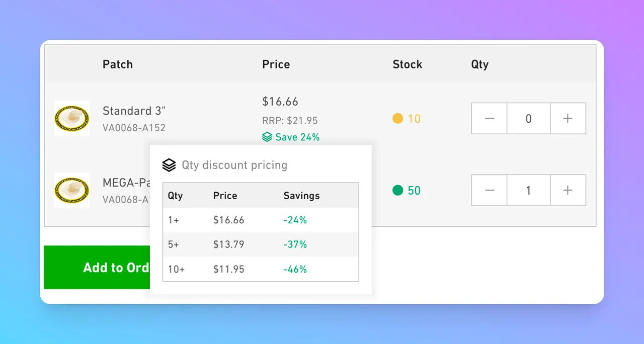Click the green stock level indicator showing 50
The image size is (644, 344).
406,191
